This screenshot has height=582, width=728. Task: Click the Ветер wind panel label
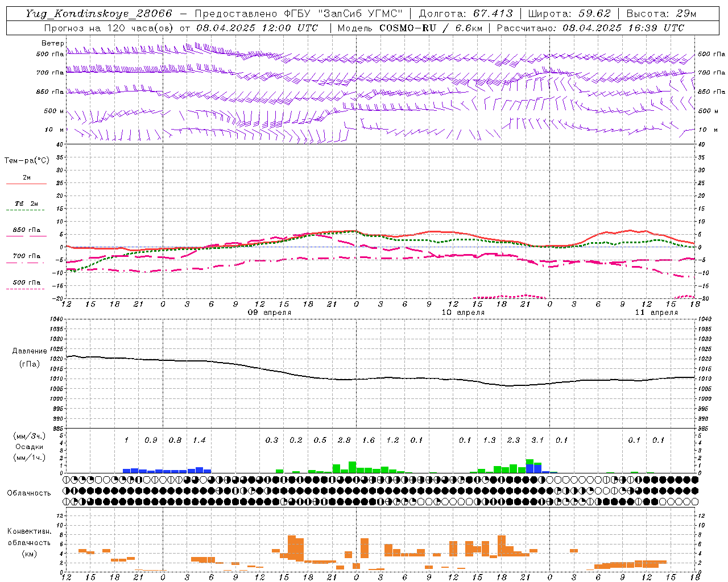tap(52, 43)
